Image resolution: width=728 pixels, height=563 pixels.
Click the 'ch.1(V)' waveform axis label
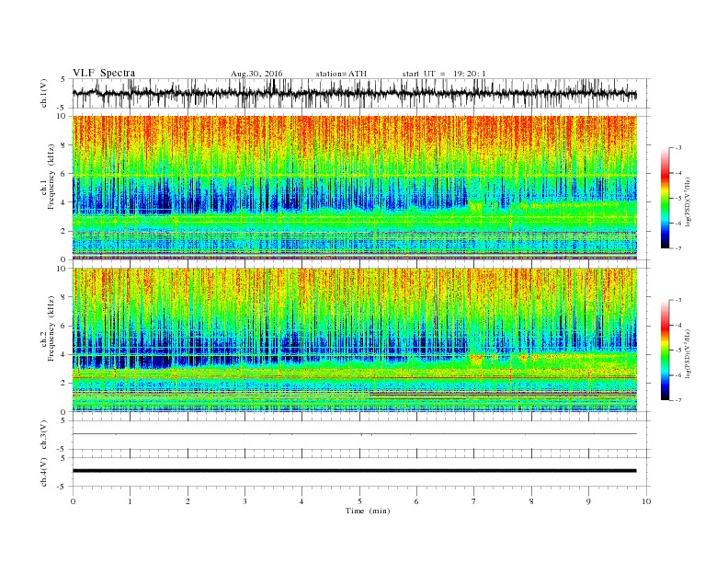pyautogui.click(x=43, y=93)
